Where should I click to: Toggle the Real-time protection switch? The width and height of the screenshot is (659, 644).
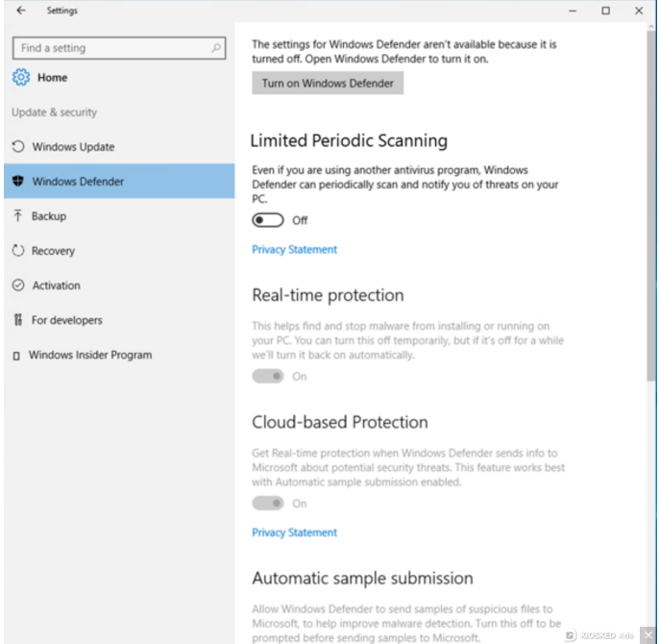(268, 376)
